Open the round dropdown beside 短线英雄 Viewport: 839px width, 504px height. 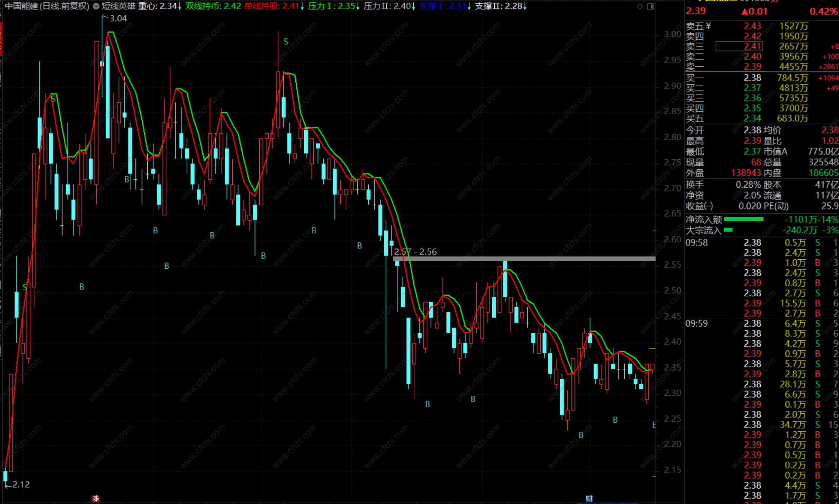tap(96, 6)
